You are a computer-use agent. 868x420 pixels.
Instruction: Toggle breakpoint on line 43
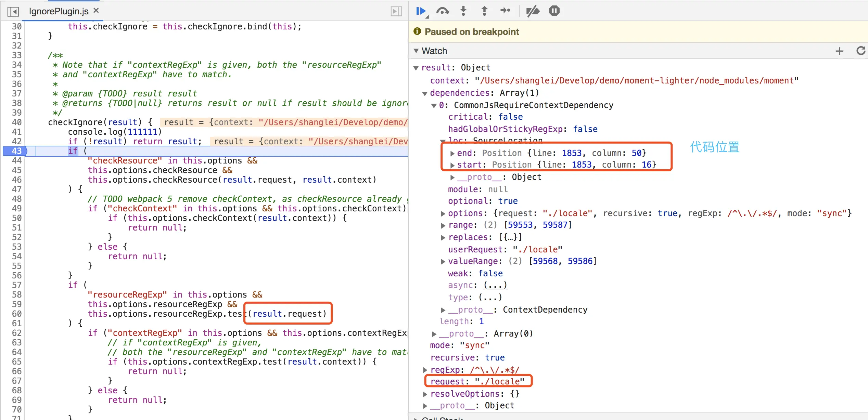pyautogui.click(x=16, y=151)
